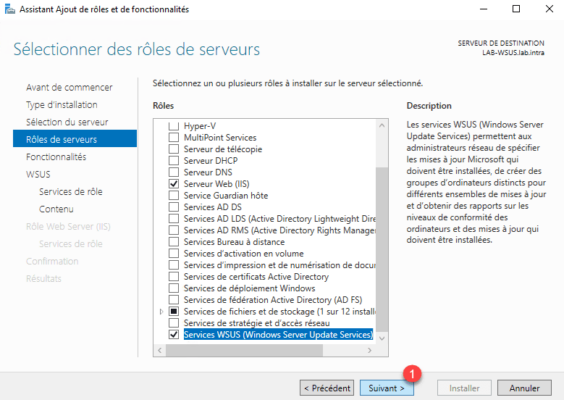The width and height of the screenshot is (564, 400).
Task: Open Fonctionnalités step
Action: pyautogui.click(x=56, y=157)
